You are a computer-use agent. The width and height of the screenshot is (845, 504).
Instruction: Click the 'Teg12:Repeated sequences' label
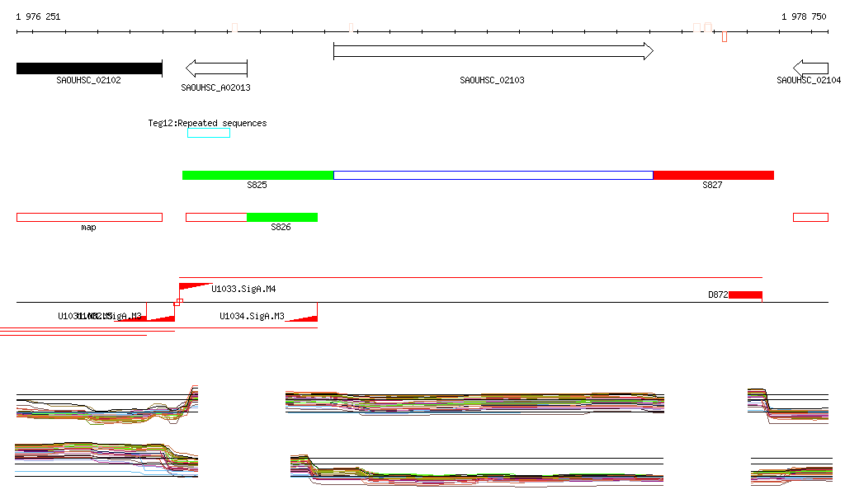point(207,123)
